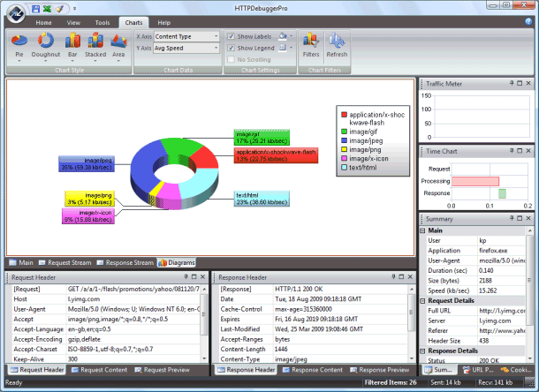Select the Bar chart style
The width and height of the screenshot is (539, 392).
pos(72,45)
